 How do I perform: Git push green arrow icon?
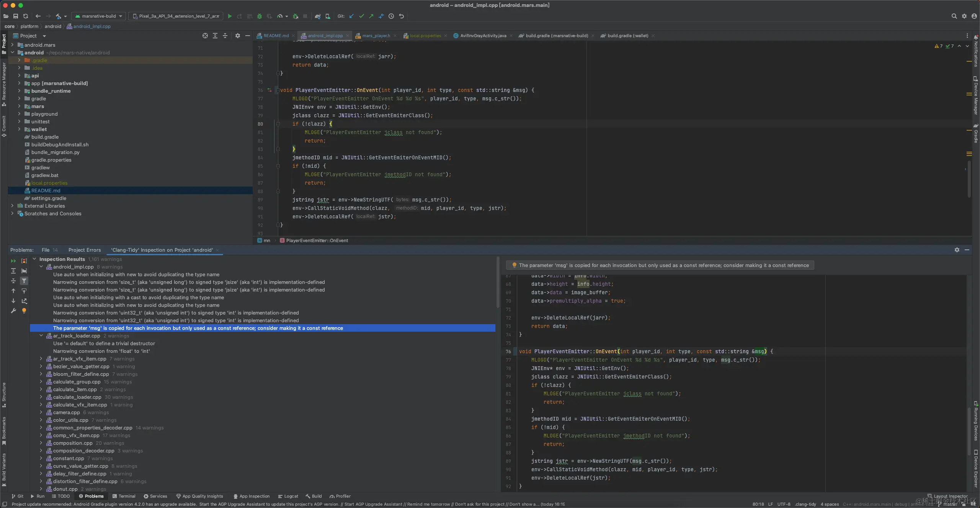[371, 16]
